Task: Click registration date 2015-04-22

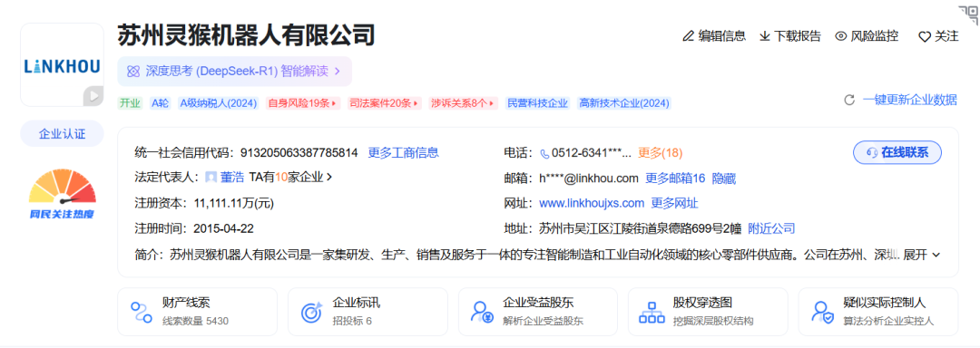Action: (x=224, y=228)
